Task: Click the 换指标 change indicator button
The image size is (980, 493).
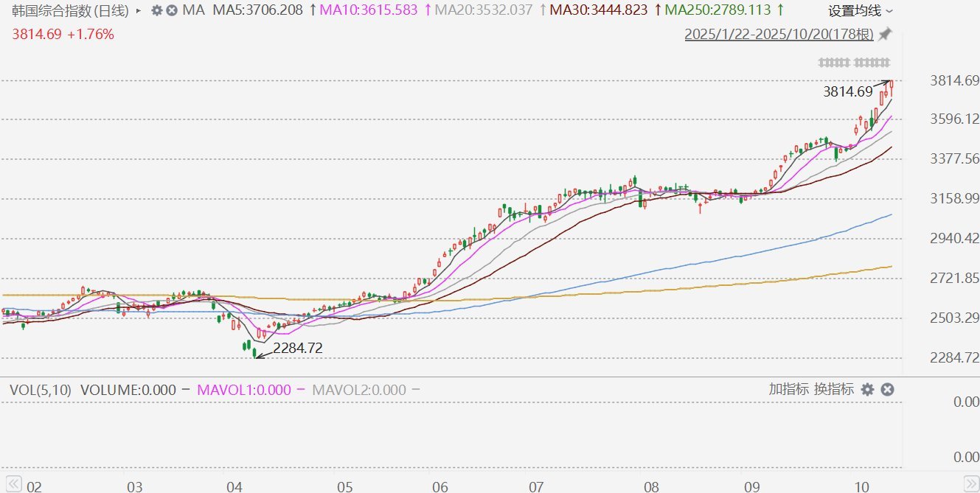Action: (x=834, y=389)
